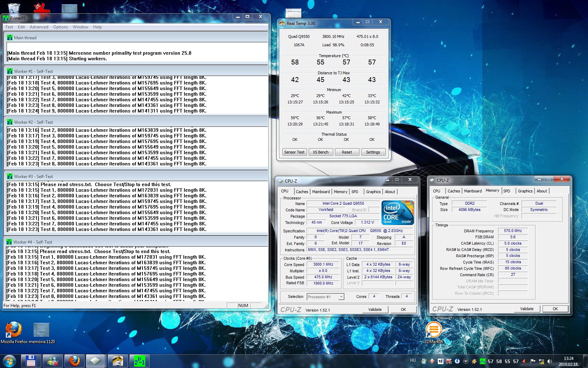Open the red creature desktop icon
This screenshot has width=588, height=368.
42,8
